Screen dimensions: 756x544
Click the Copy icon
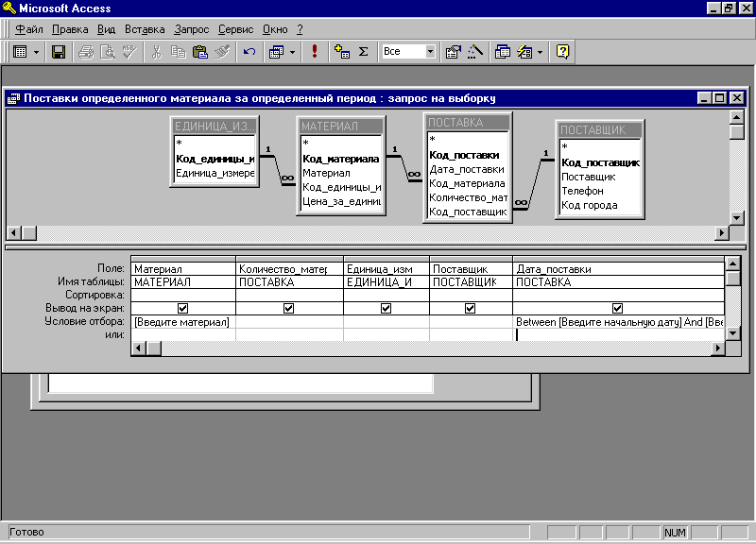(179, 52)
